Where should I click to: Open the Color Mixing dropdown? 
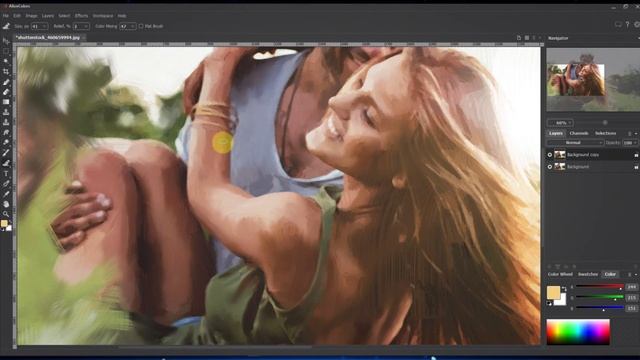coord(133,26)
